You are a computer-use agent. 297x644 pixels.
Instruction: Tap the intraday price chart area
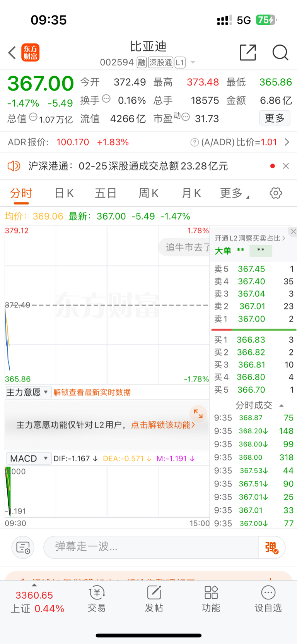[x=107, y=305]
